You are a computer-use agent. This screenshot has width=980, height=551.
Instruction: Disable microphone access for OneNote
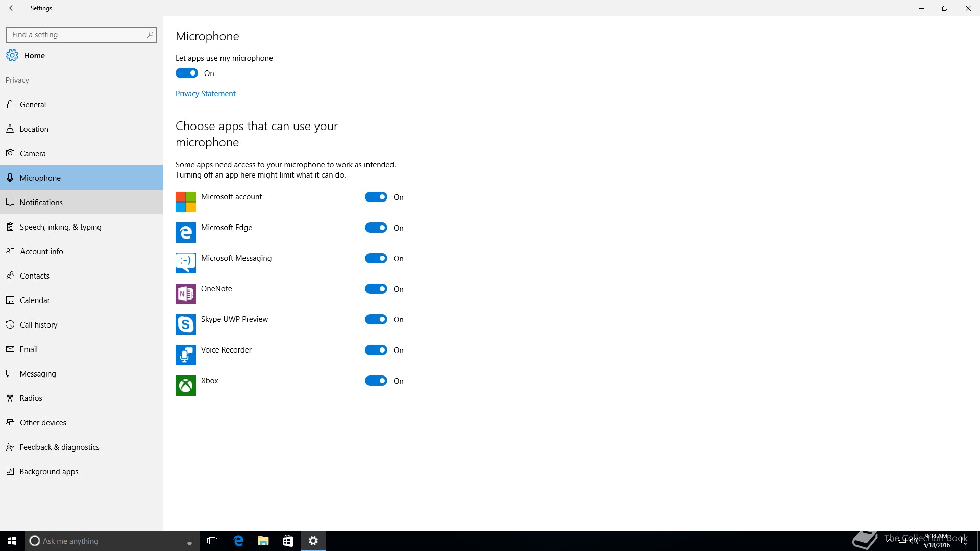click(376, 289)
